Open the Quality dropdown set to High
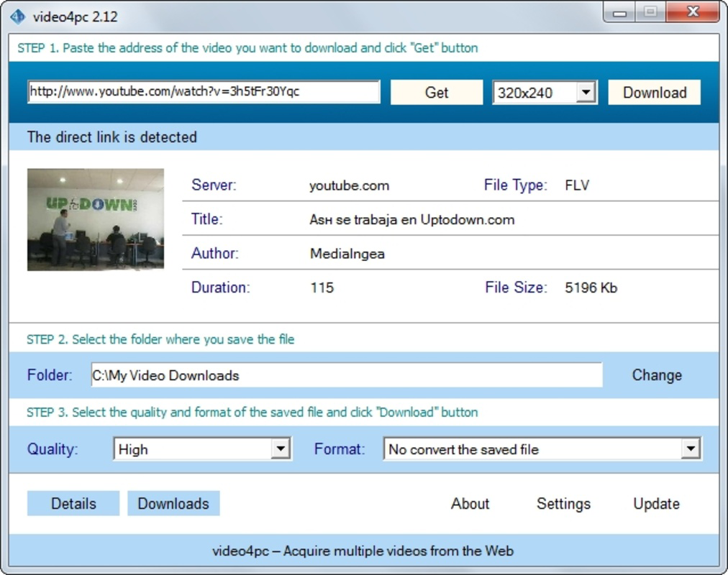Screen dimensions: 728x575 coord(202,449)
